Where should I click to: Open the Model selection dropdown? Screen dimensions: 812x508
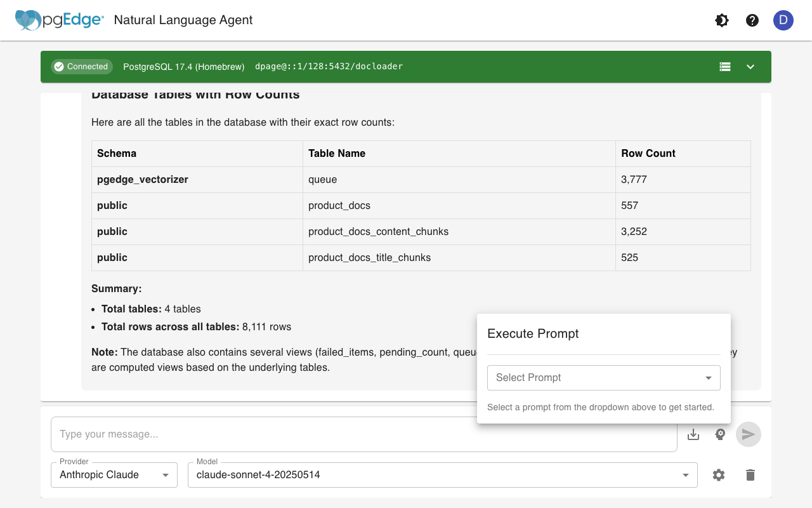pos(442,475)
